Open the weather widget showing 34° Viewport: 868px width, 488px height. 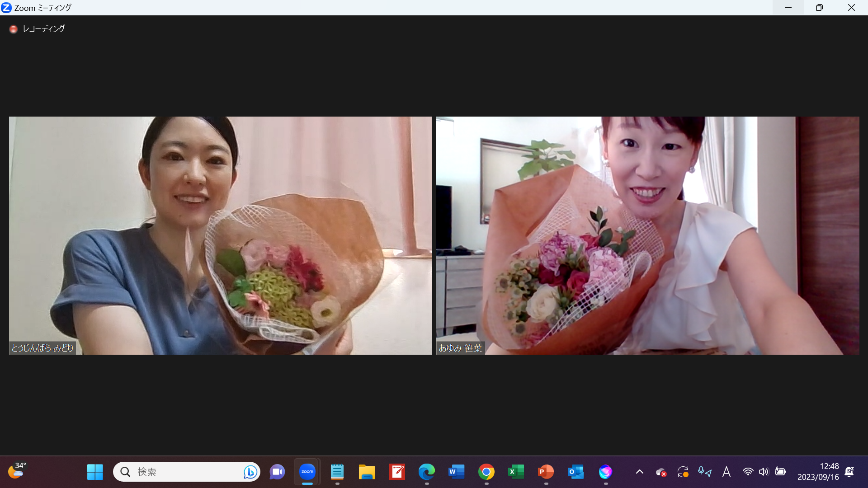point(17,470)
